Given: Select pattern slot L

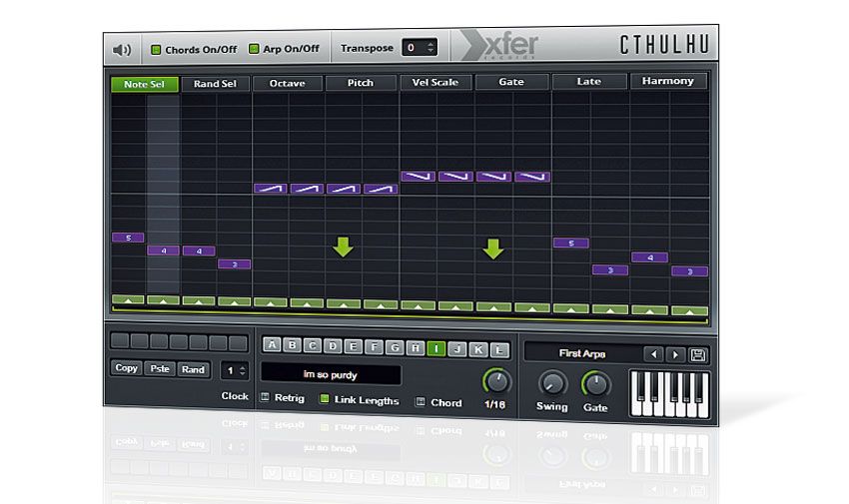Looking at the screenshot, I should 499,350.
